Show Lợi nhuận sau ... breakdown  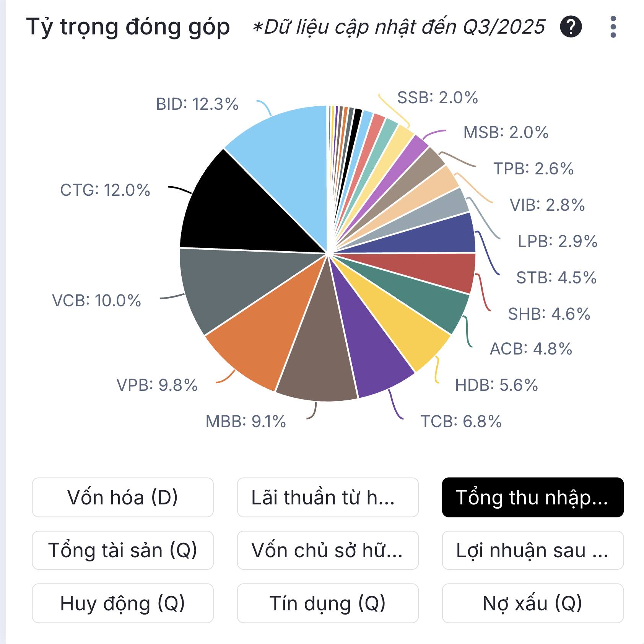(533, 550)
